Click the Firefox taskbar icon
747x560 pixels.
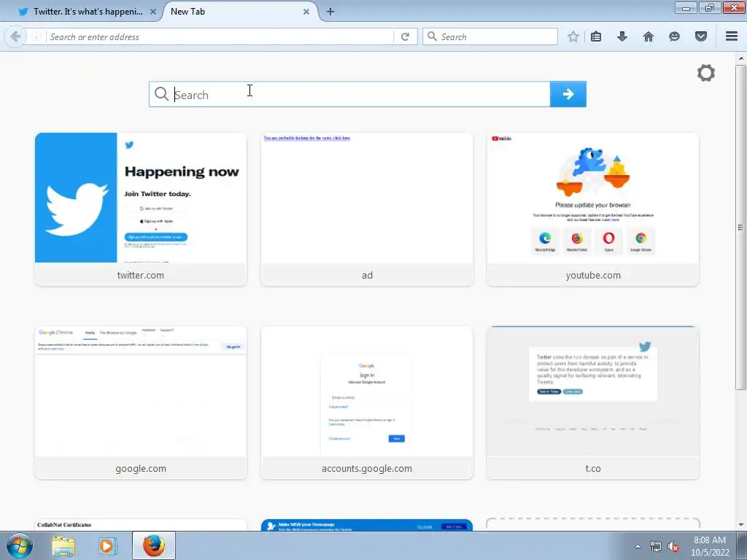(x=153, y=545)
